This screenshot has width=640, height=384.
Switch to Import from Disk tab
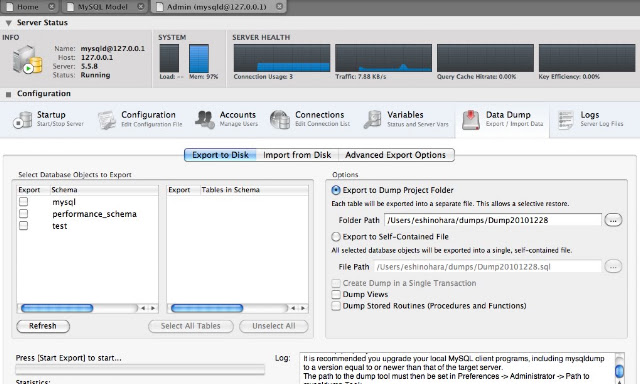click(297, 155)
